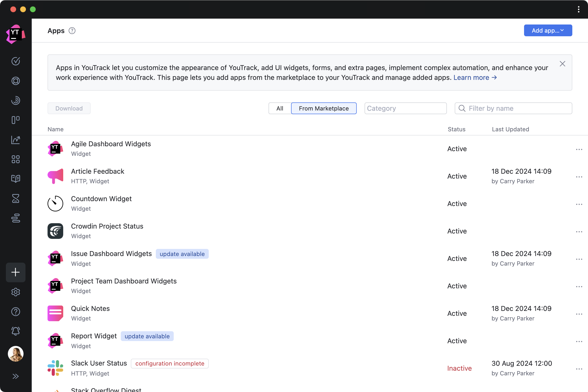This screenshot has height=392, width=588.
Task: Open the reports chart icon in sidebar
Action: click(16, 140)
